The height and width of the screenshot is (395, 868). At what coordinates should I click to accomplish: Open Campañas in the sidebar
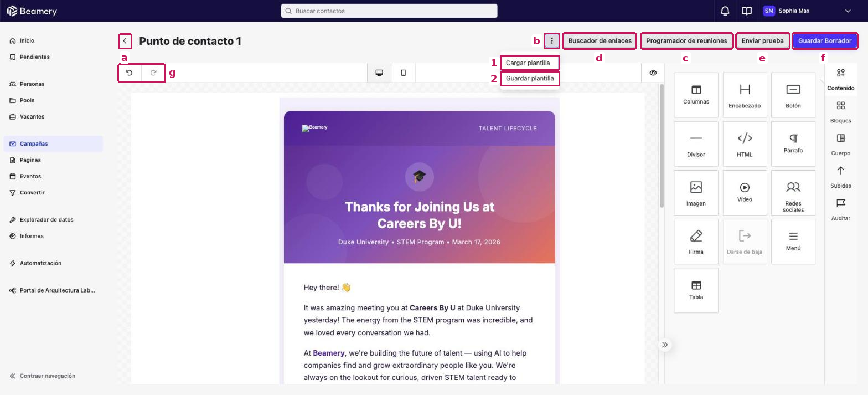pyautogui.click(x=53, y=143)
